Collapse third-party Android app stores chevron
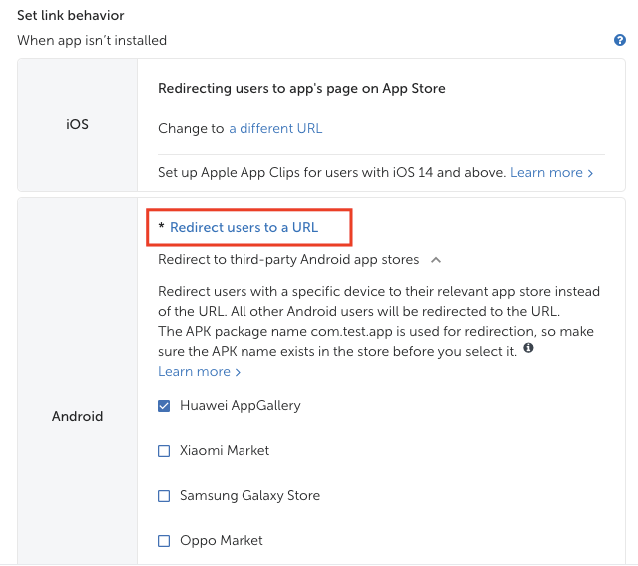This screenshot has width=638, height=566. click(x=436, y=260)
